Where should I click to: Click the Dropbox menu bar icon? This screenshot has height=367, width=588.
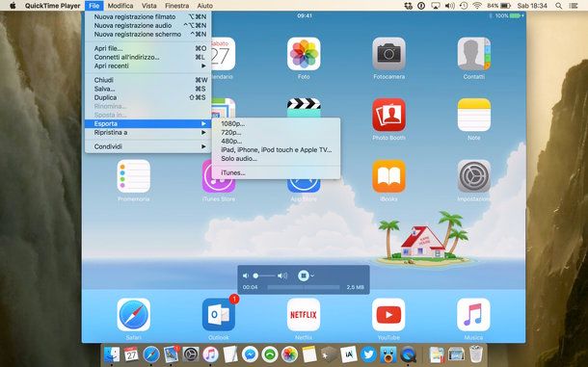409,6
